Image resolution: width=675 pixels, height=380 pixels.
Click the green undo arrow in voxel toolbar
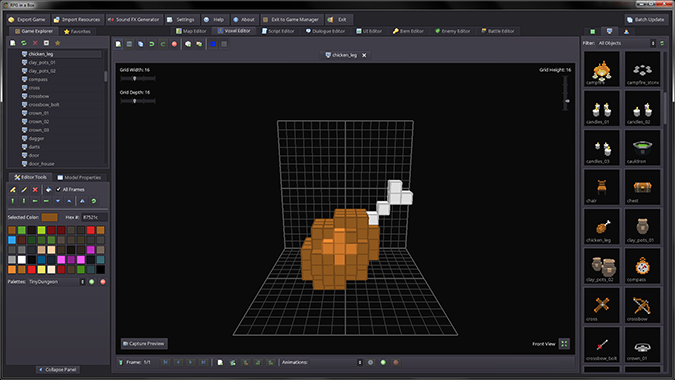(152, 44)
